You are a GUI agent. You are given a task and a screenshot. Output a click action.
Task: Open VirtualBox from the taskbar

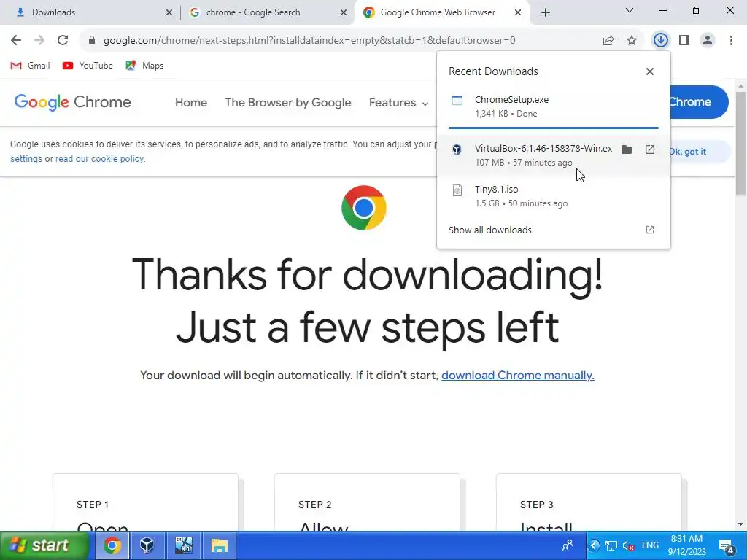pos(147,545)
